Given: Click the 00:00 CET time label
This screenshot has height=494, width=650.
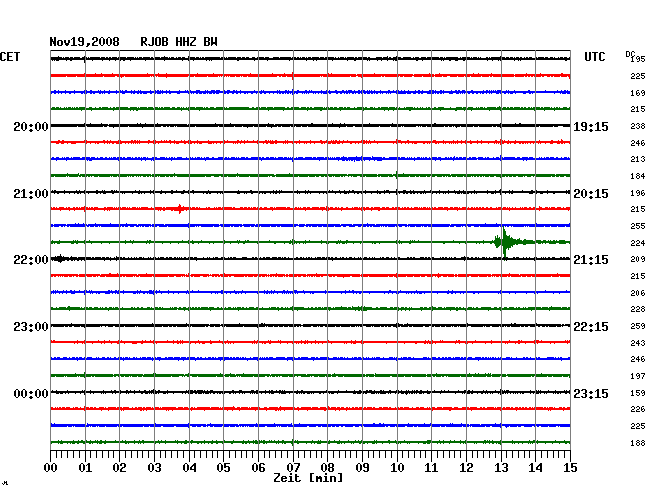Looking at the screenshot, I should (31, 393).
